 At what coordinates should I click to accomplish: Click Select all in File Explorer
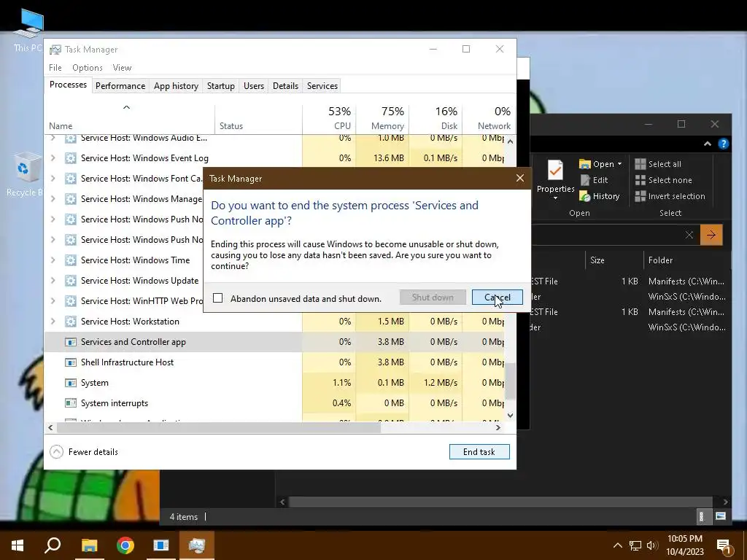658,164
